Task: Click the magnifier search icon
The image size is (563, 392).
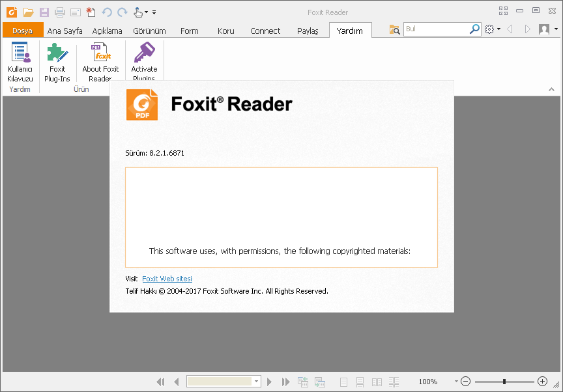Action: pyautogui.click(x=474, y=29)
